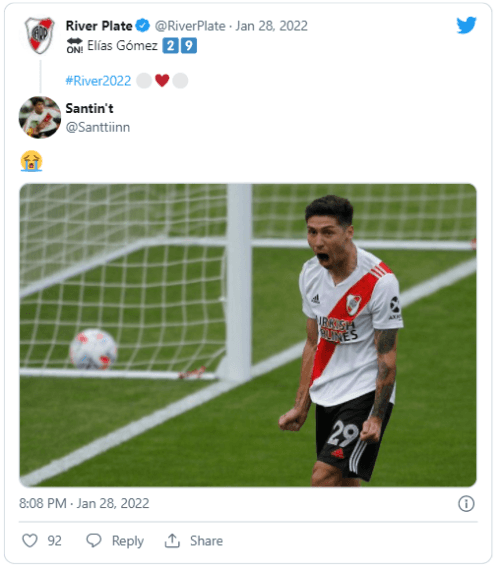This screenshot has height=569, width=500.
Task: Click the share upload arrow icon
Action: tap(172, 540)
